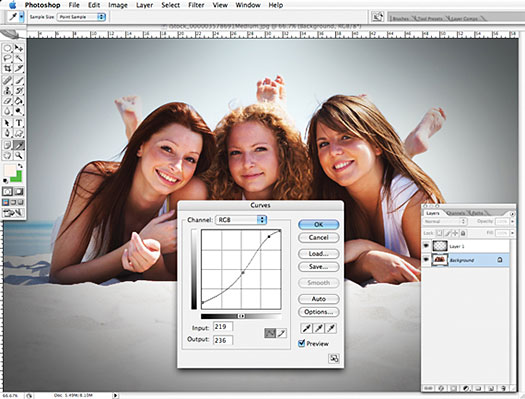Select the Type tool in toolbox
Screen dimensions: 525x399
tap(19, 123)
